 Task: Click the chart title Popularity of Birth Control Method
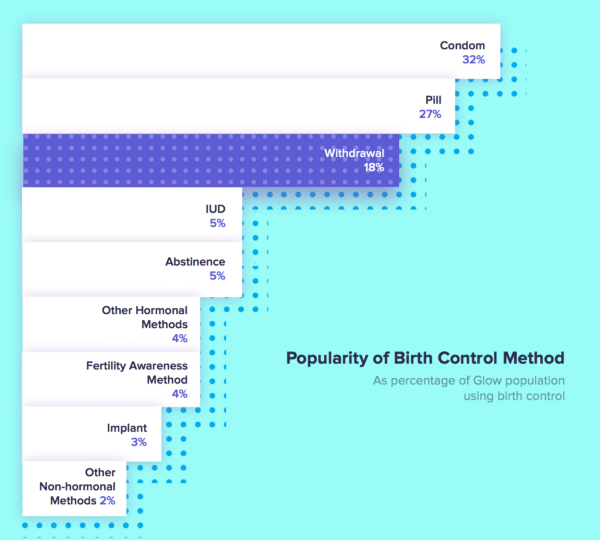[x=425, y=357]
